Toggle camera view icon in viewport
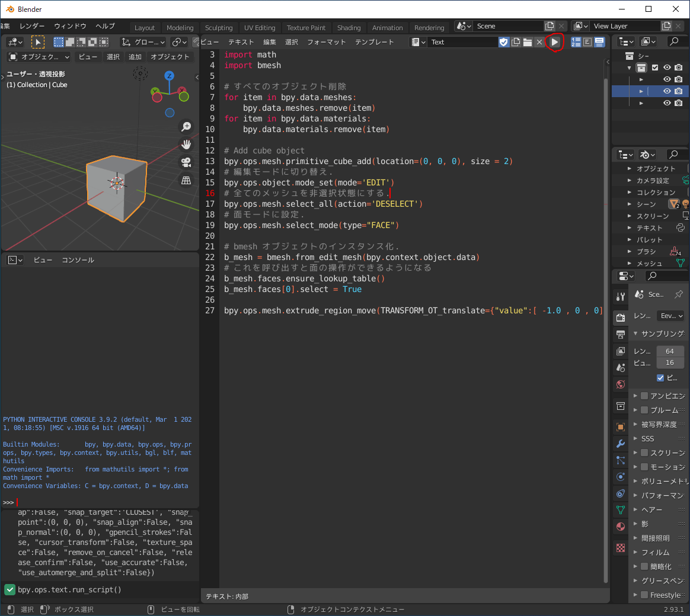690x616 pixels. click(x=186, y=162)
